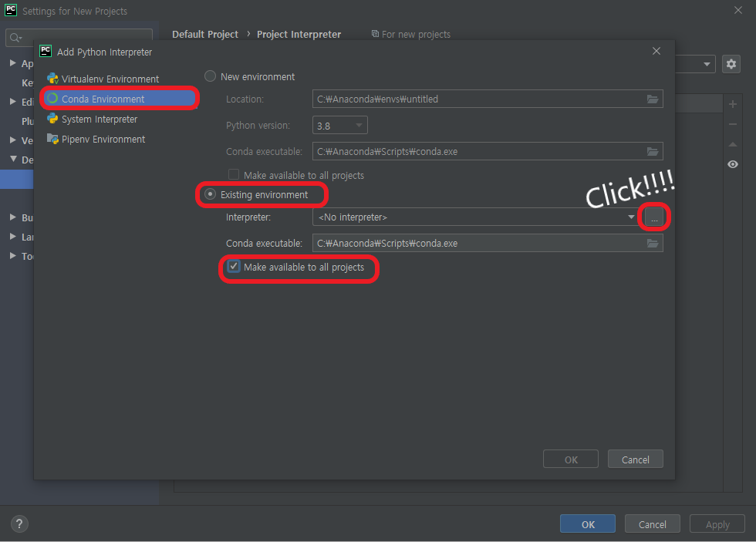Click Cancel in Settings window
Viewport: 756px width, 542px height.
[x=653, y=523]
